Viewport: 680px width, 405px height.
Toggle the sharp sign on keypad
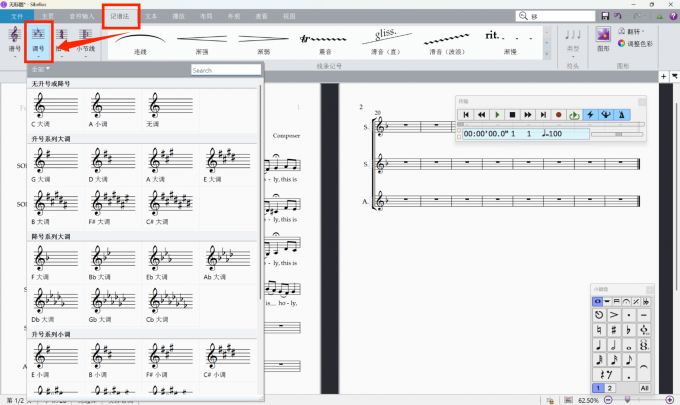(x=614, y=330)
